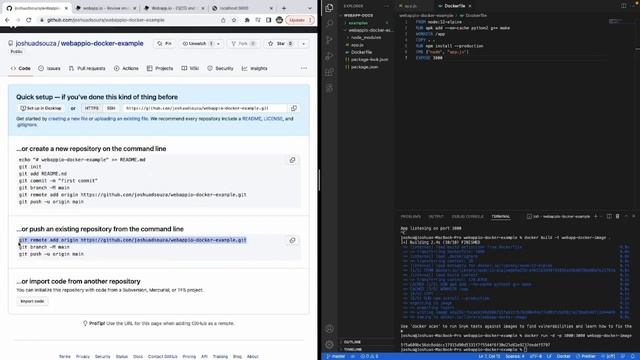Open the Unwatch notifications dropdown
640x360 pixels.
(201, 44)
